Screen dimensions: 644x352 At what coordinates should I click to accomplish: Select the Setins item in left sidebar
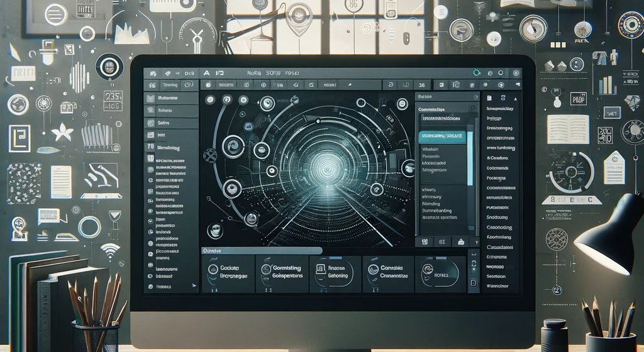[165, 123]
